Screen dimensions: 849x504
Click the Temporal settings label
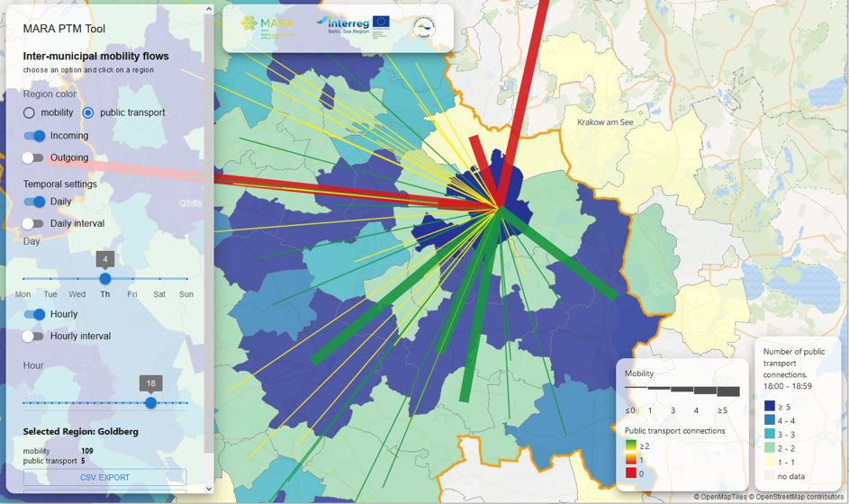(x=60, y=184)
